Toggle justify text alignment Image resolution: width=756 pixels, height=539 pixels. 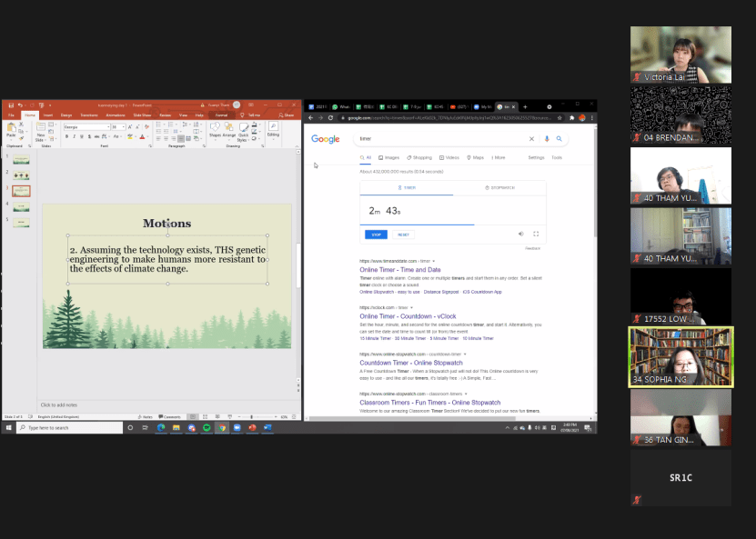(x=181, y=138)
